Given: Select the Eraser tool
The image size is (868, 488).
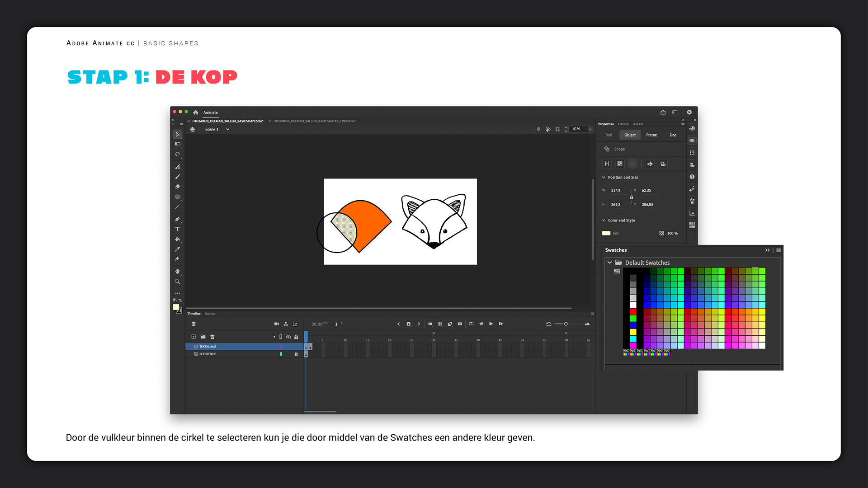Looking at the screenshot, I should pyautogui.click(x=177, y=187).
